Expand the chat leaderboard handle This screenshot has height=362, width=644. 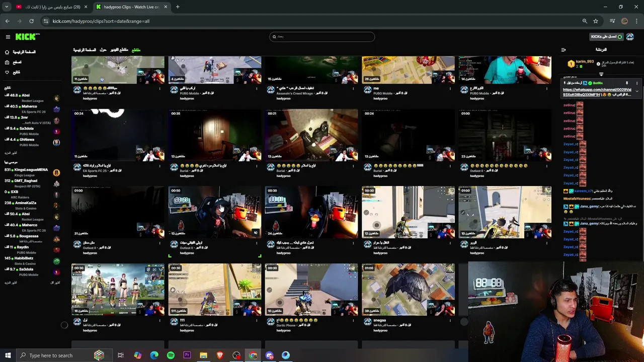(601, 74)
